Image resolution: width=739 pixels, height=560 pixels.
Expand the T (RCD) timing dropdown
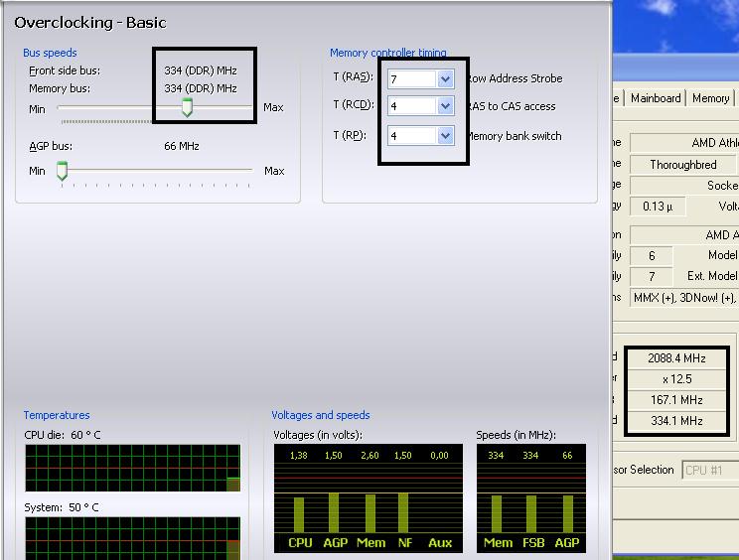tap(445, 106)
